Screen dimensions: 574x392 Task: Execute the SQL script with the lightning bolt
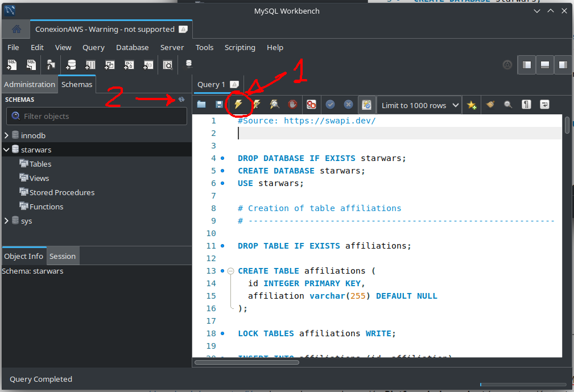[x=239, y=105]
